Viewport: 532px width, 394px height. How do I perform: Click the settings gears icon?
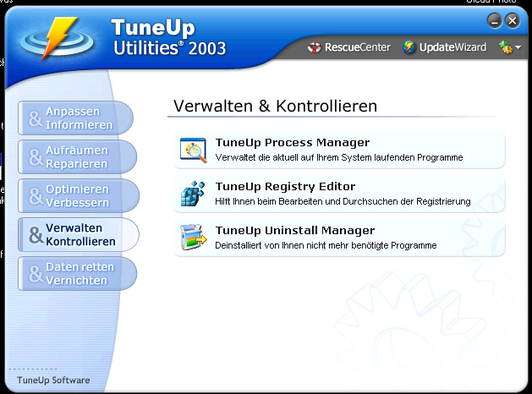click(x=506, y=47)
